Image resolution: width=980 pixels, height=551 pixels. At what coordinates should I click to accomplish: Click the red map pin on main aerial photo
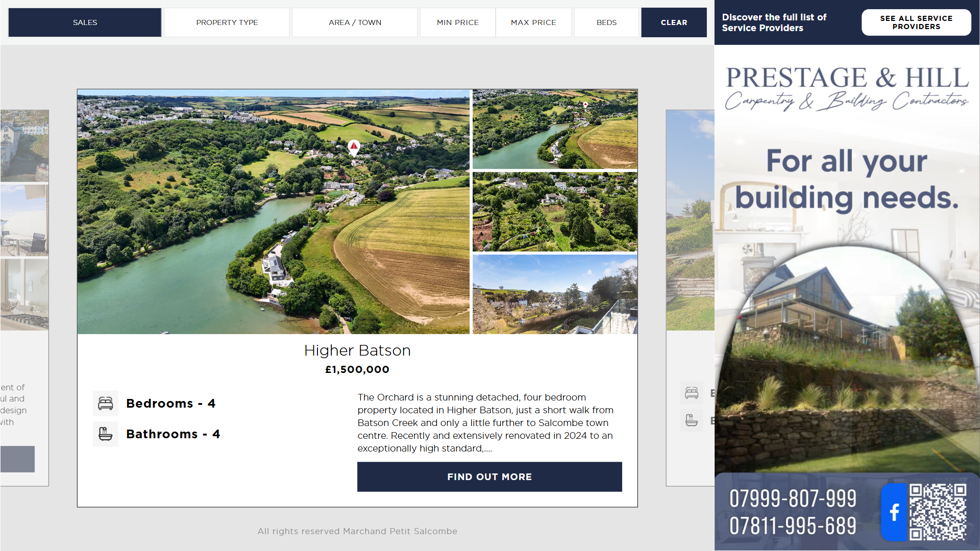(x=354, y=148)
